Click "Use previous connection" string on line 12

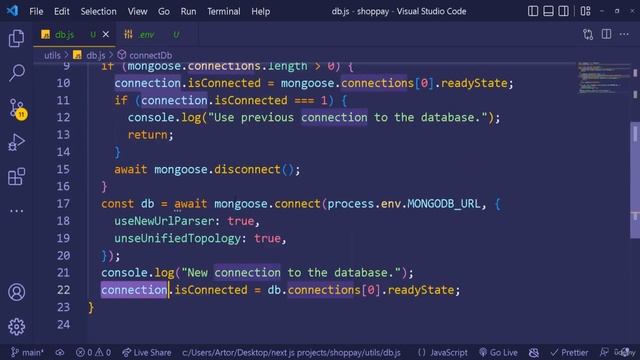pyautogui.click(x=288, y=118)
